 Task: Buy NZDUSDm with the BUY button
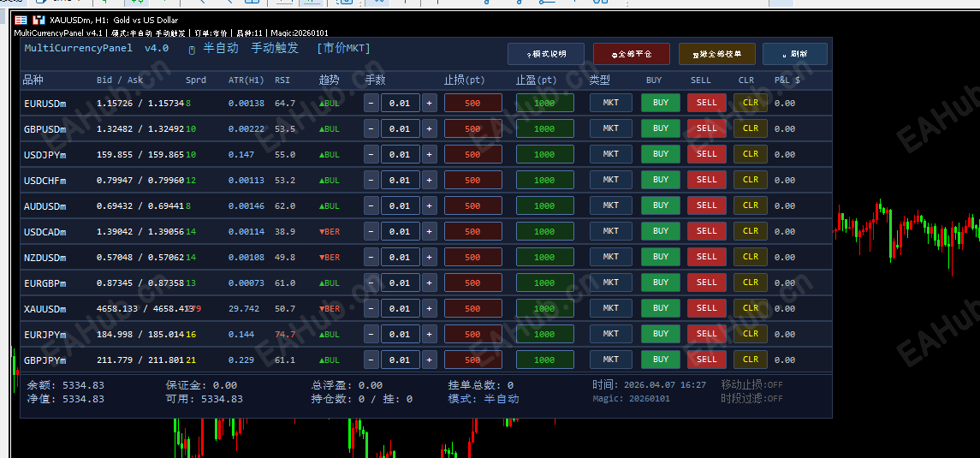tap(661, 256)
